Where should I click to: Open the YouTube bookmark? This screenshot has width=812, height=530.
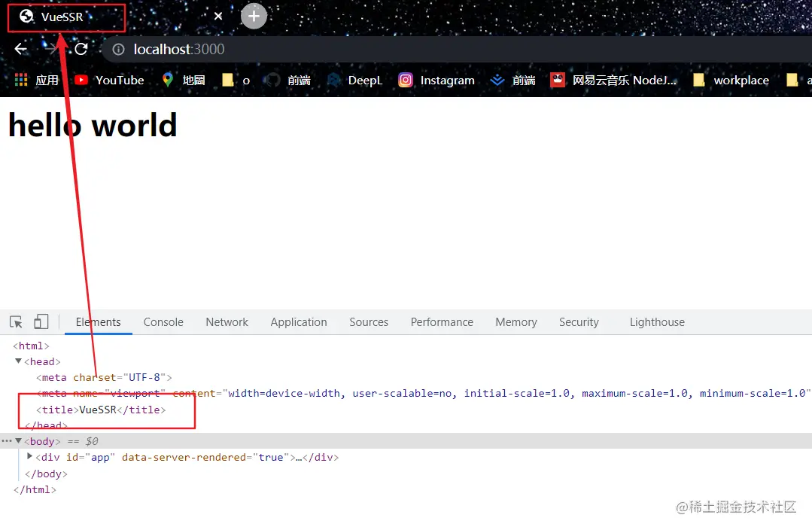coord(109,80)
